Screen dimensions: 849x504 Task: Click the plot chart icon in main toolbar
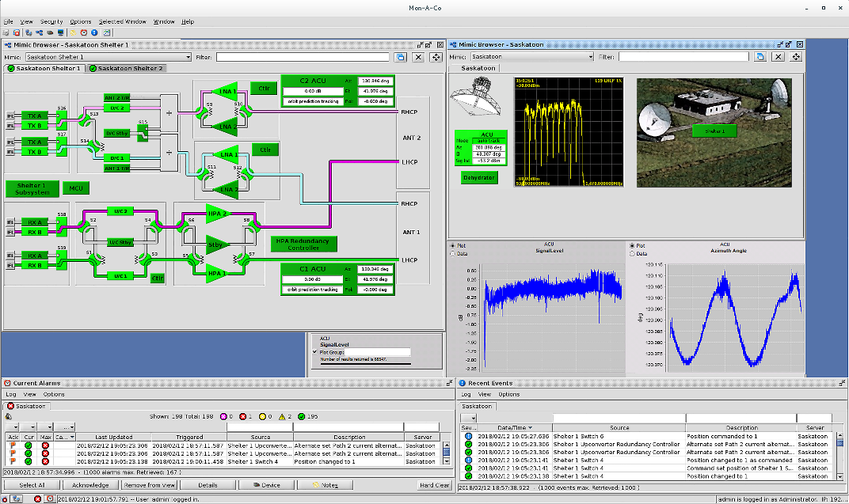(x=107, y=32)
